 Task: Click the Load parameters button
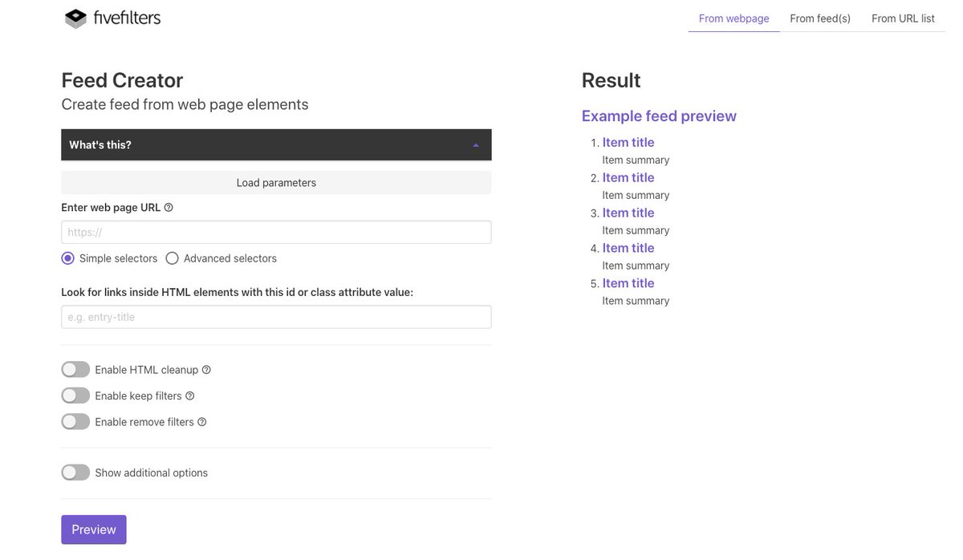point(276,181)
